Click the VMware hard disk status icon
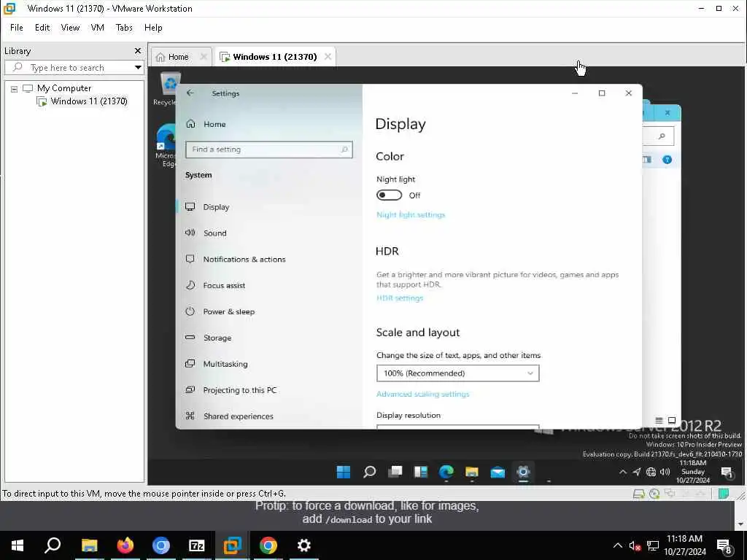The image size is (747, 560). point(638,494)
